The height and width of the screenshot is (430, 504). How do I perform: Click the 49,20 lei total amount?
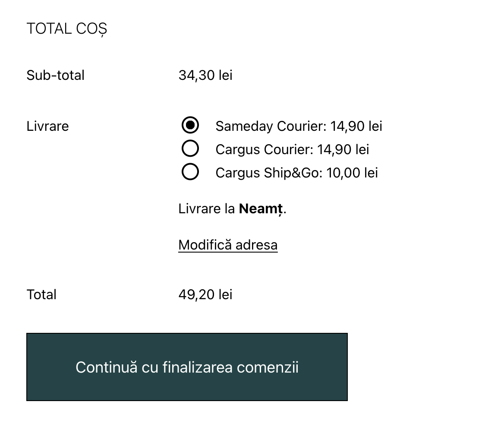click(205, 294)
